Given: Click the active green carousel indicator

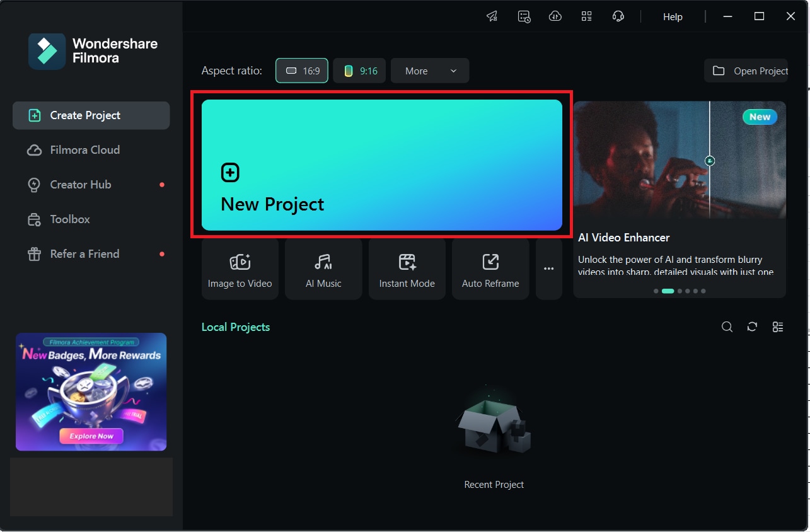Looking at the screenshot, I should point(668,291).
